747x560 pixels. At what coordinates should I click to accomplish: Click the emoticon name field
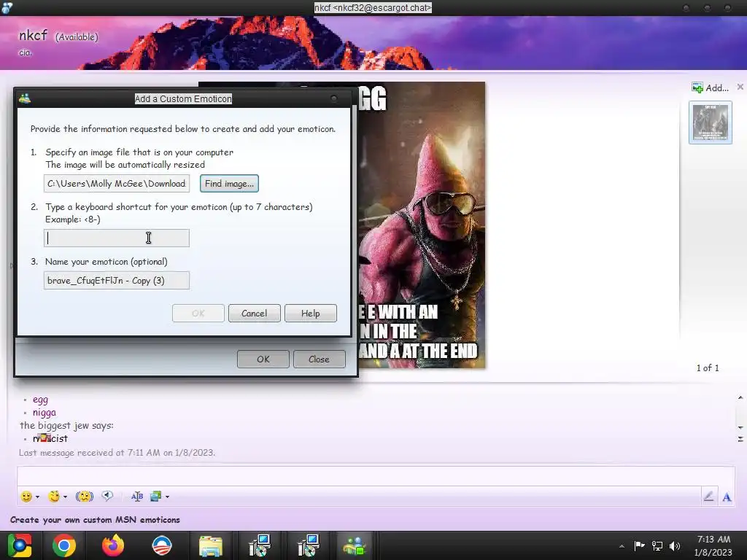117,281
